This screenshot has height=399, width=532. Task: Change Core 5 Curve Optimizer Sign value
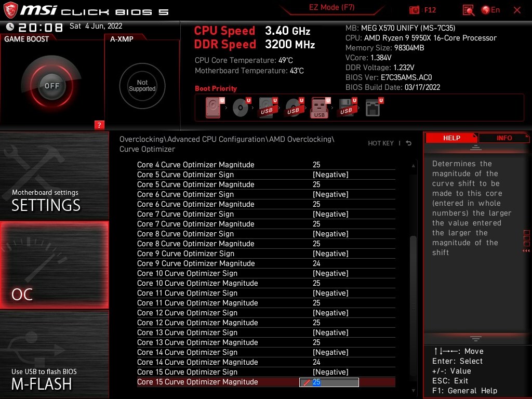pos(330,175)
